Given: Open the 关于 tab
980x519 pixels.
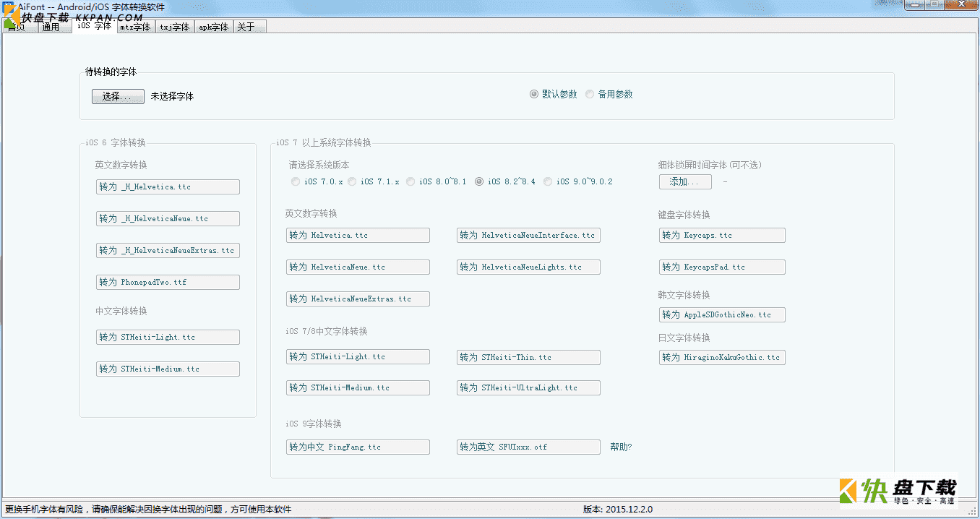Looking at the screenshot, I should point(249,27).
